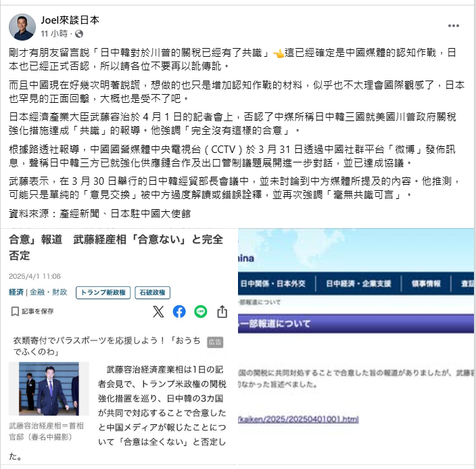Open 日中経済・企業支援 menu tab

[x=358, y=284]
